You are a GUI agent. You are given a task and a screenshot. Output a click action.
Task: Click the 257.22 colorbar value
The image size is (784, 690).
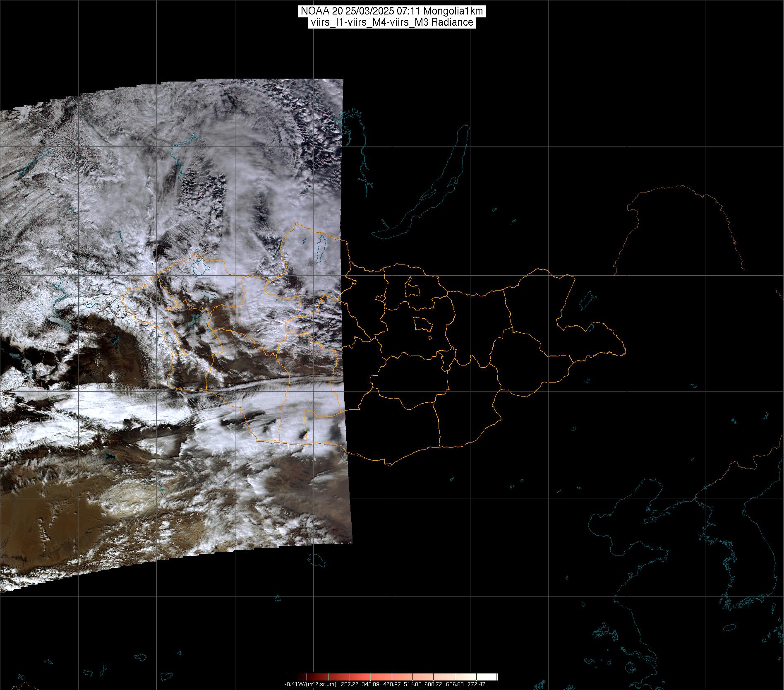[349, 684]
